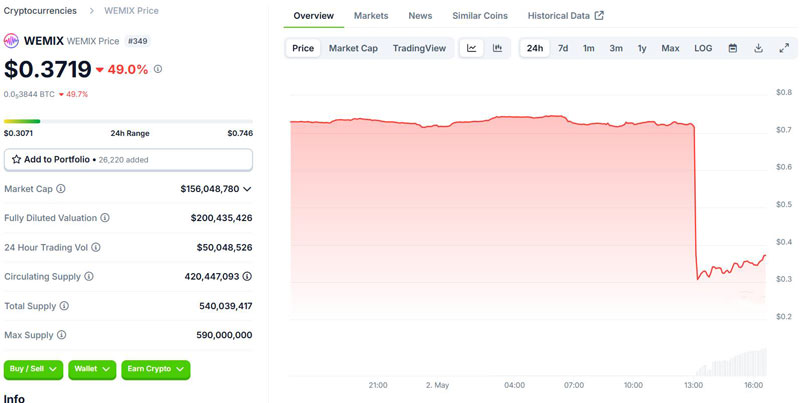The image size is (800, 403).
Task: Select Market Cap chart mode
Action: tap(353, 48)
